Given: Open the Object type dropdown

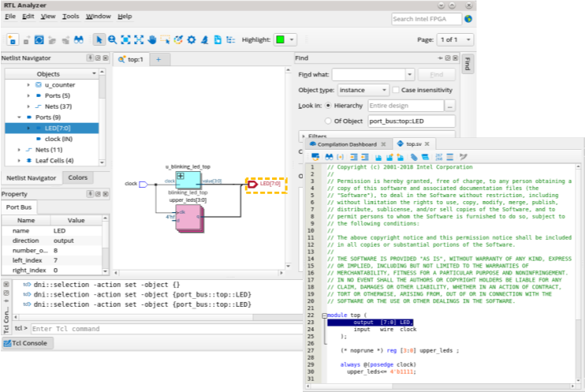Looking at the screenshot, I should pyautogui.click(x=363, y=90).
